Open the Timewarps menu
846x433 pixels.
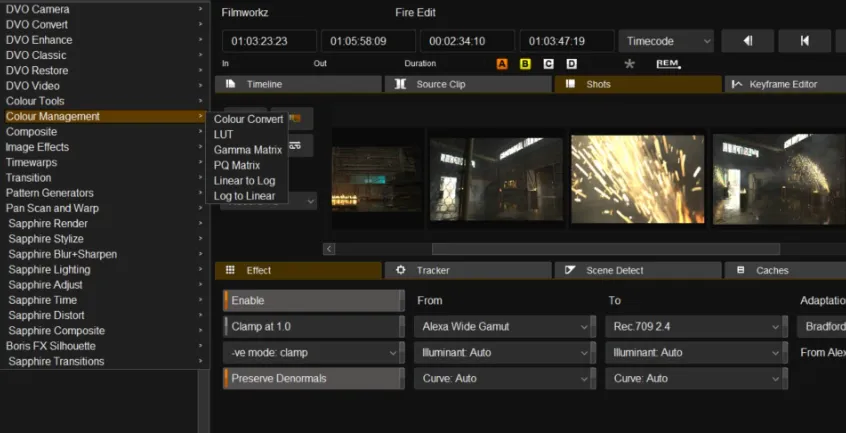pyautogui.click(x=104, y=162)
